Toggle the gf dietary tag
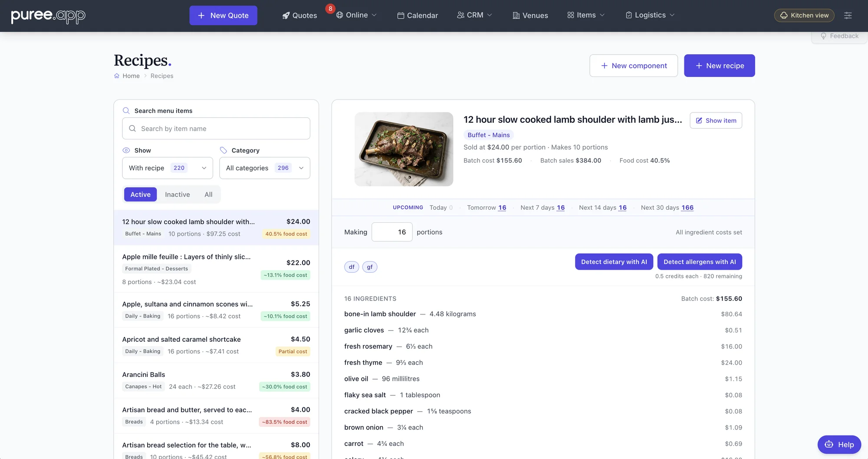 tap(370, 267)
